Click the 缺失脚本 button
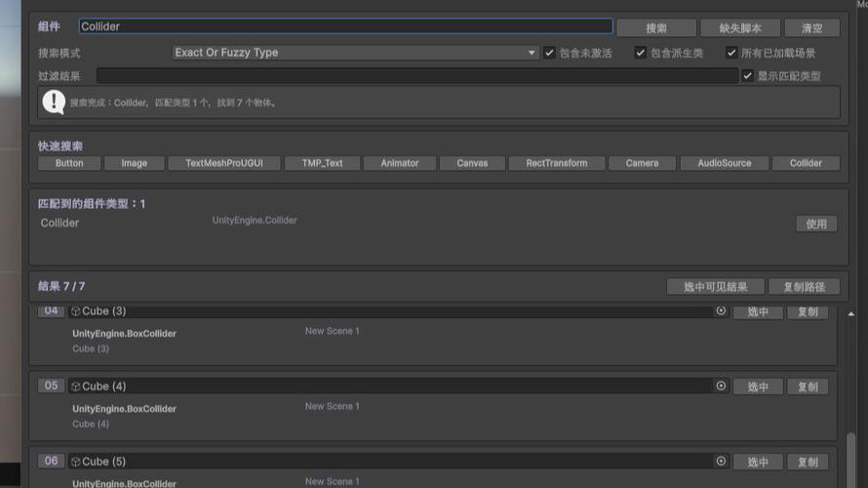868x488 pixels. [740, 27]
